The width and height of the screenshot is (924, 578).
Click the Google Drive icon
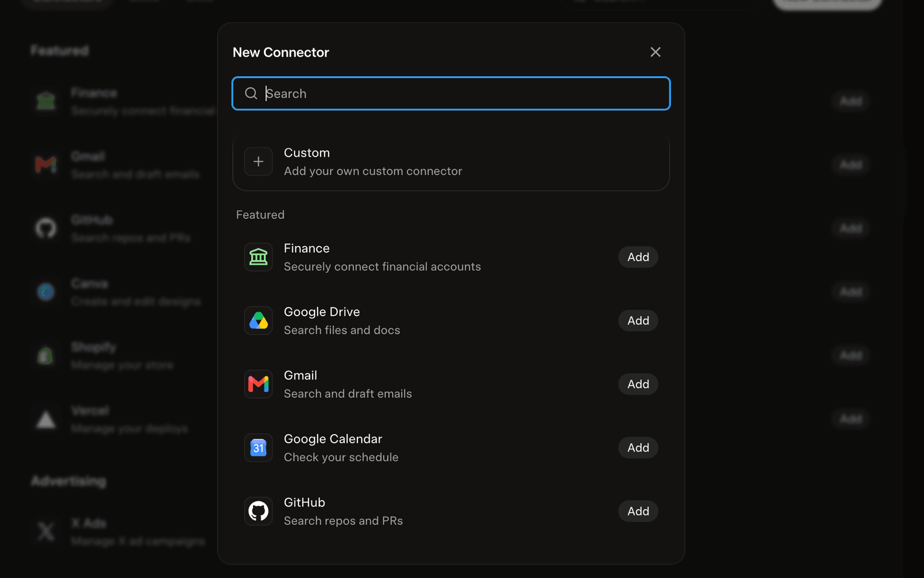tap(258, 321)
